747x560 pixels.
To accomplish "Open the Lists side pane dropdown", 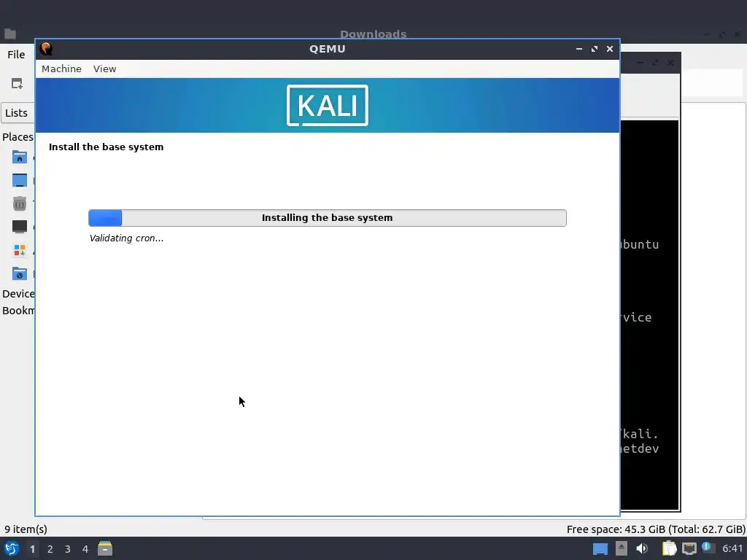I will click(x=18, y=113).
